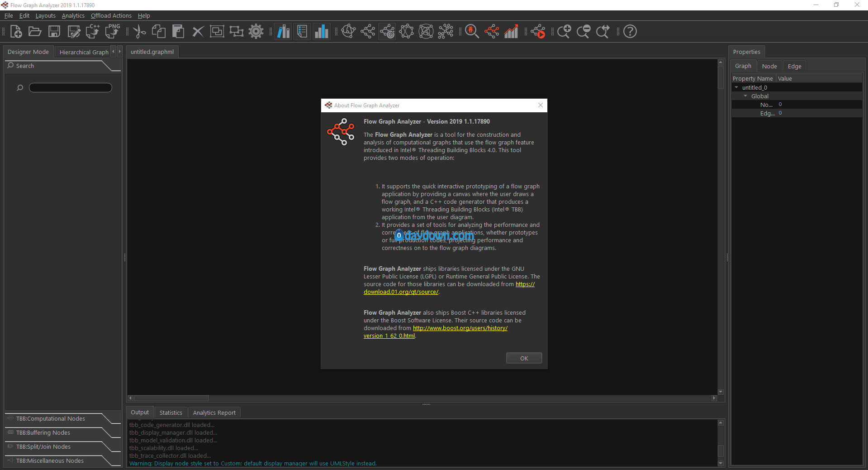The width and height of the screenshot is (868, 470).
Task: Switch to the Edge properties tab
Action: tap(794, 66)
